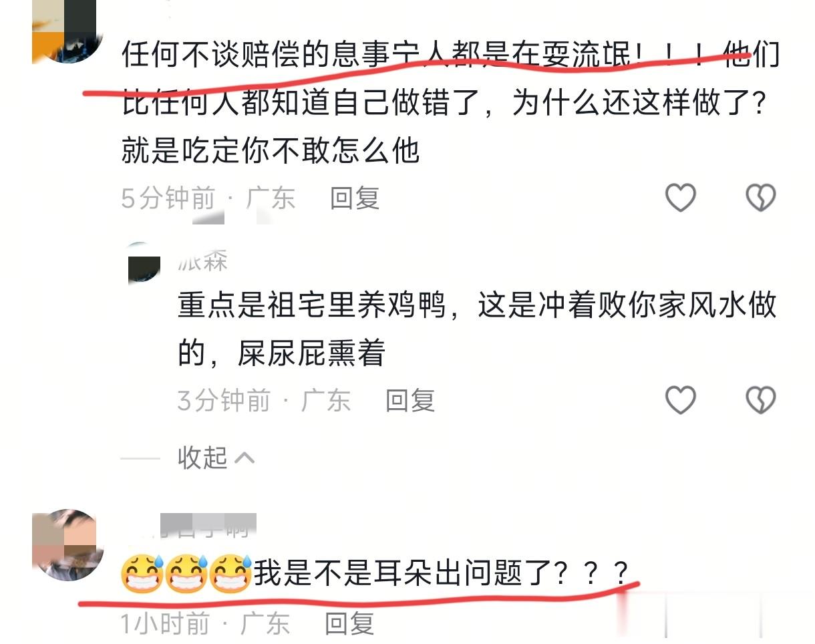Viewport: 815px width, 644px height.
Task: Like the comment about 息事宁人耍流氓
Action: (x=681, y=198)
